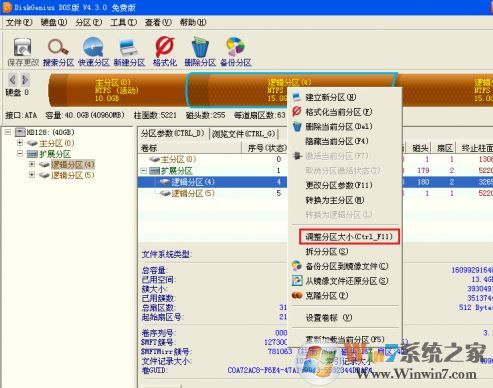This screenshot has width=493, height=388.
Task: Choose 调整分区大小(Ctrl_F11) in context menu
Action: [349, 237]
